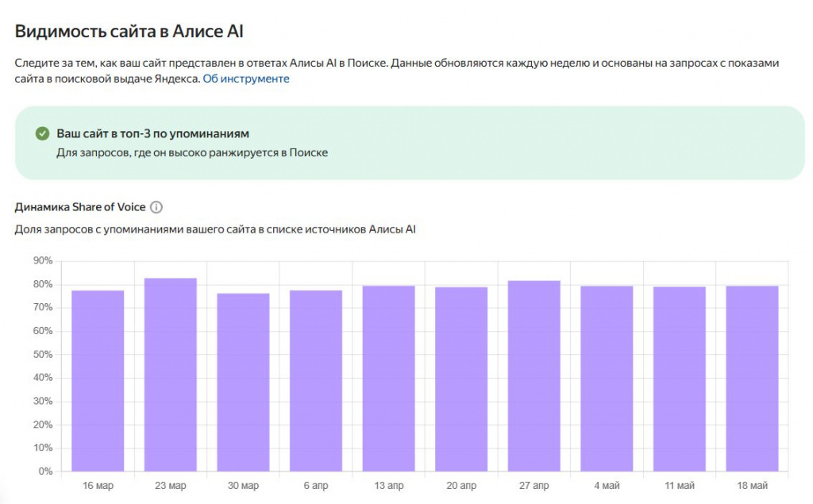Click the 80% y-axis label
The height and width of the screenshot is (504, 813).
[43, 284]
